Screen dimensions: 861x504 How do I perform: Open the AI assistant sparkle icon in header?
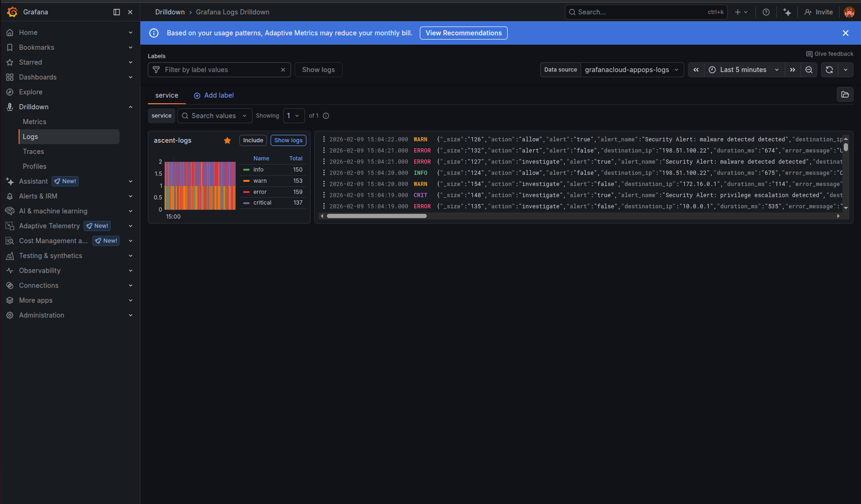[787, 12]
